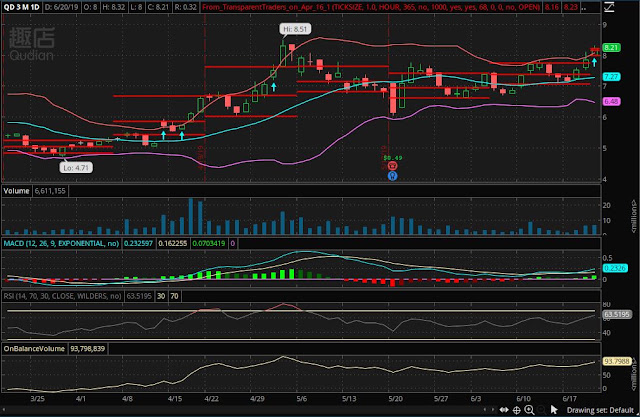640x417 pixels.
Task: Click the $0.49 earnings label
Action: (393, 157)
